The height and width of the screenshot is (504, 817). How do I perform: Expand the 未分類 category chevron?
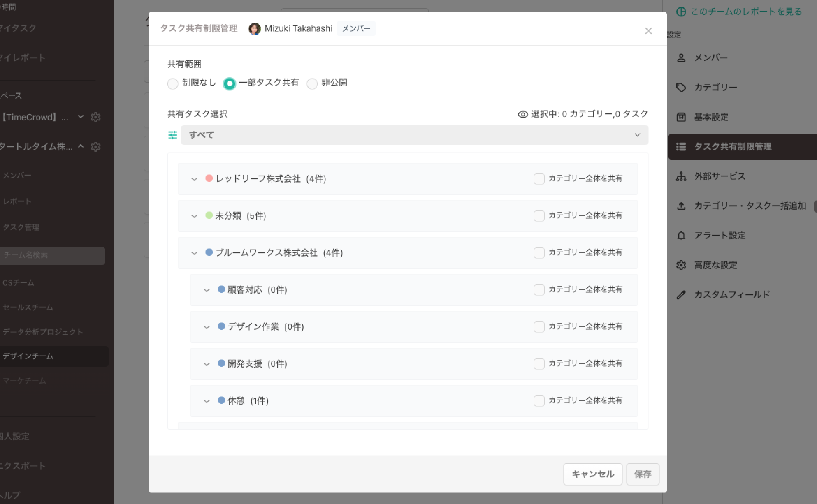[194, 216]
